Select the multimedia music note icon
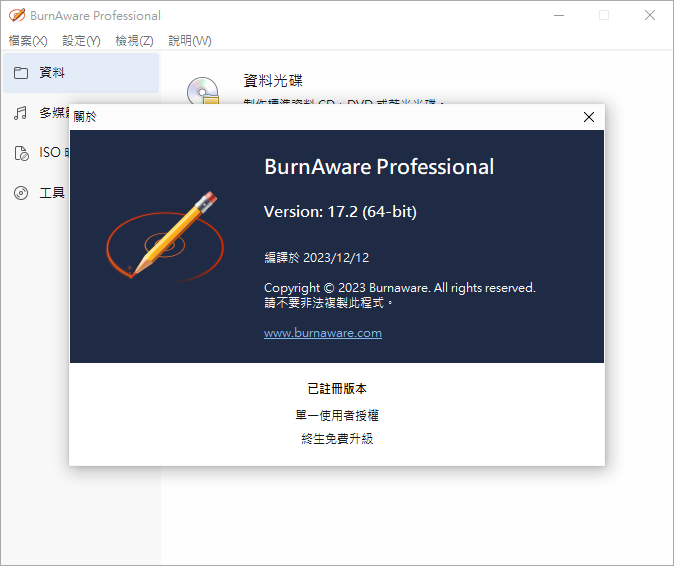Image resolution: width=674 pixels, height=566 pixels. (x=21, y=113)
